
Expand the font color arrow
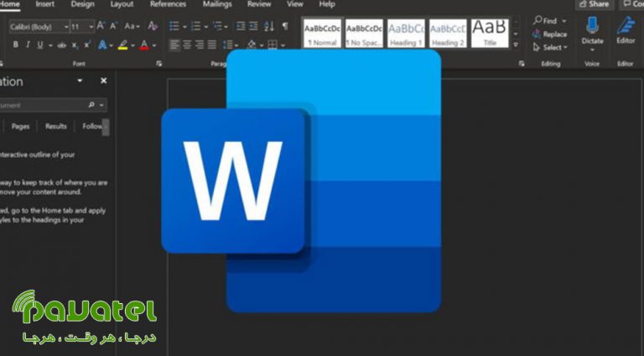click(154, 45)
